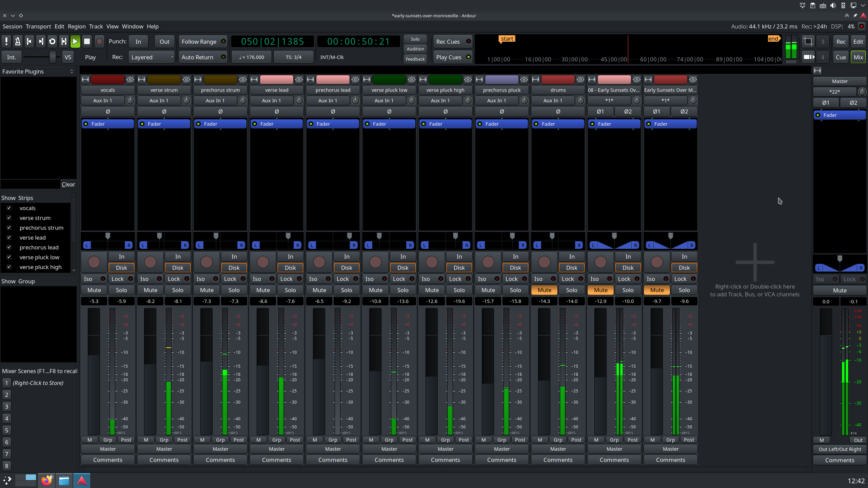The image size is (868, 488).
Task: Open the Int. sync source dropdown
Action: click(x=12, y=57)
